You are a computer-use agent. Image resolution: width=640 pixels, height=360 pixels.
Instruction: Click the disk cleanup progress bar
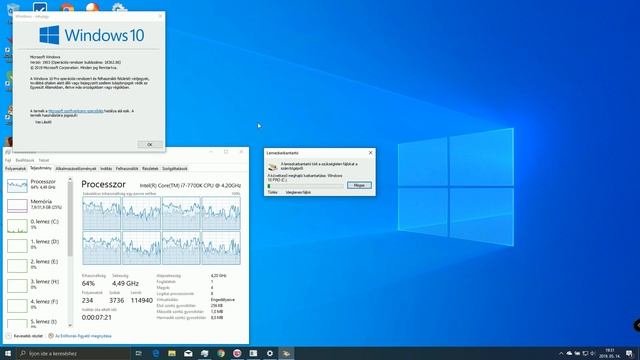(x=305, y=186)
